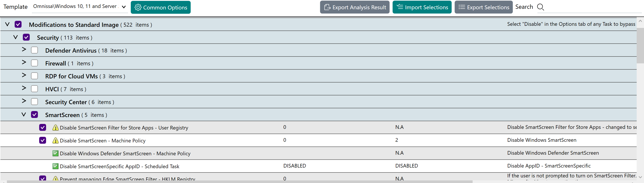Enable the HVCI checkbox
Viewport: 644px width, 183px height.
(x=34, y=89)
